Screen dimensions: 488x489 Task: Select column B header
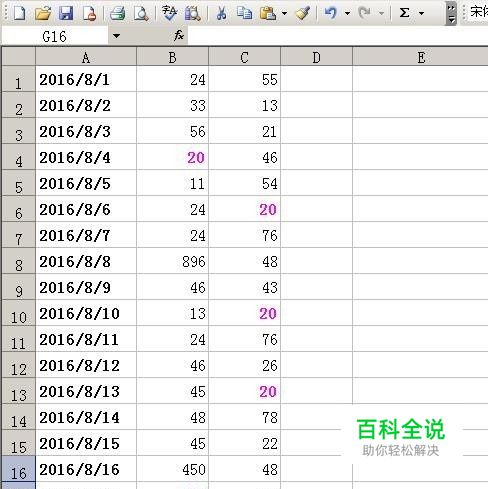click(x=172, y=57)
